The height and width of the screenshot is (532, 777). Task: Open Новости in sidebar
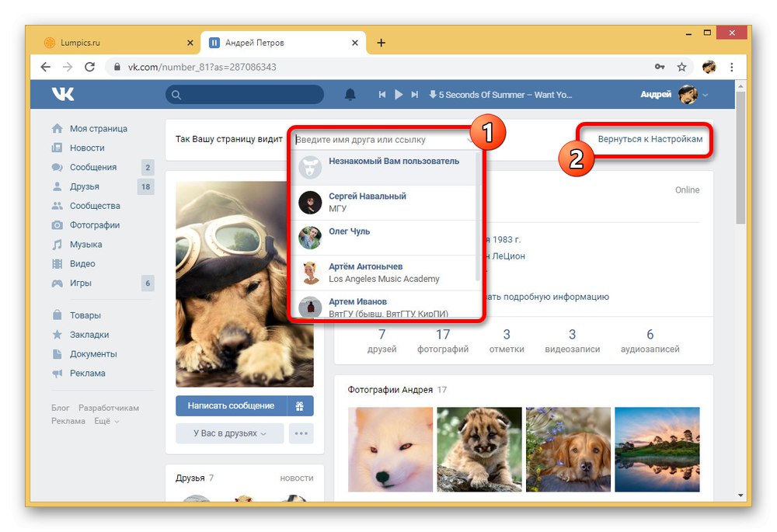pyautogui.click(x=87, y=148)
